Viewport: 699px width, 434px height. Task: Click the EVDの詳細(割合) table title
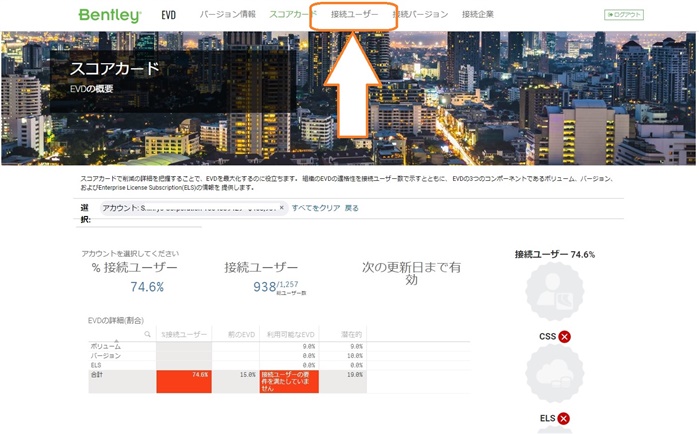116,320
